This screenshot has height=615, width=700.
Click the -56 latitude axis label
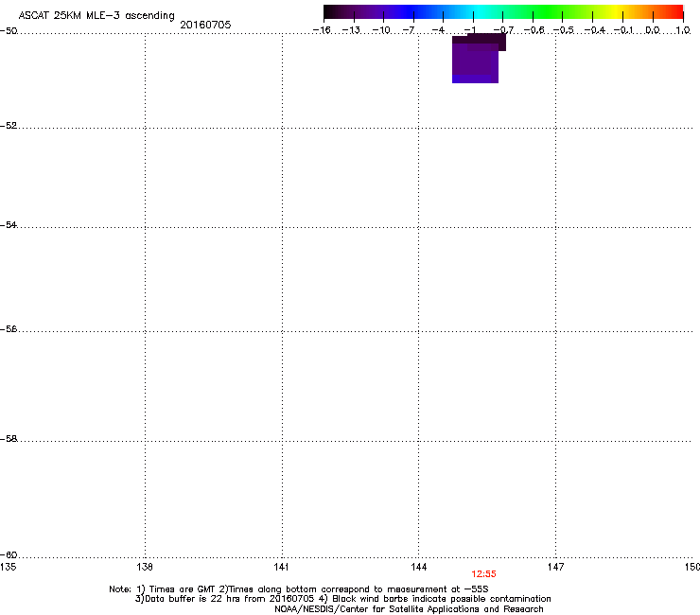9,328
